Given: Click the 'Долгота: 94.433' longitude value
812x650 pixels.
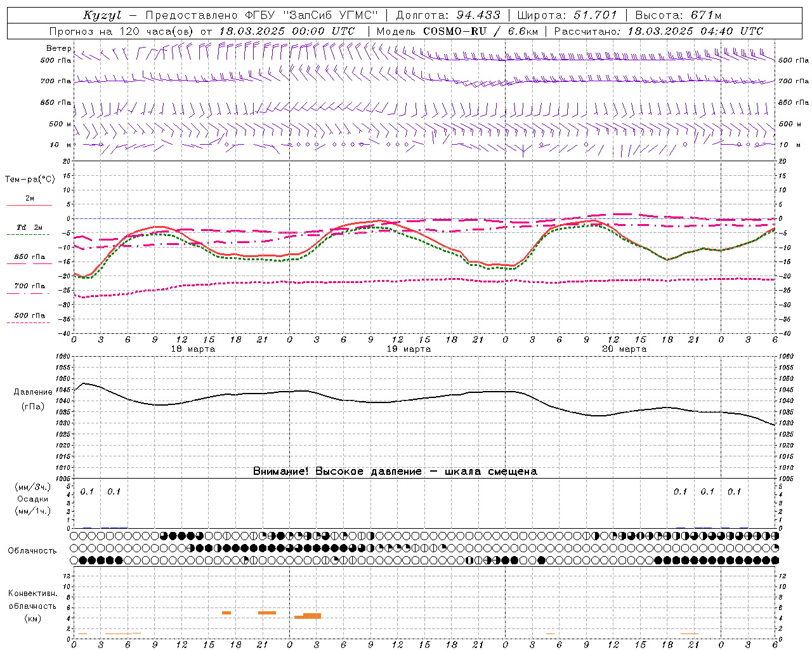Looking at the screenshot, I should [x=448, y=15].
